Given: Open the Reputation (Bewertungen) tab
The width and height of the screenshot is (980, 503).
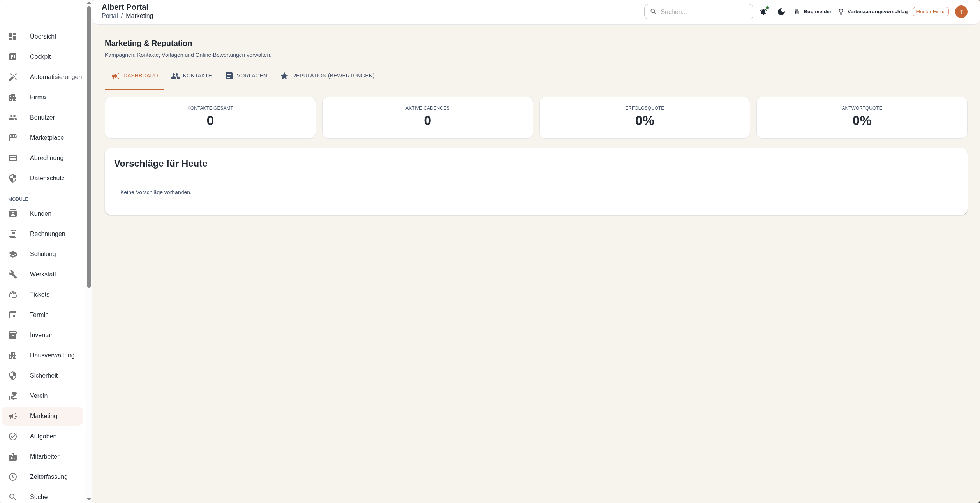Looking at the screenshot, I should [x=327, y=76].
